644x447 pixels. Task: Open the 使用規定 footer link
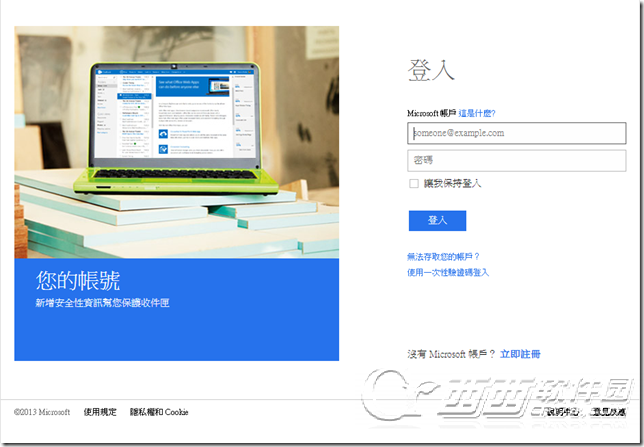[x=100, y=412]
